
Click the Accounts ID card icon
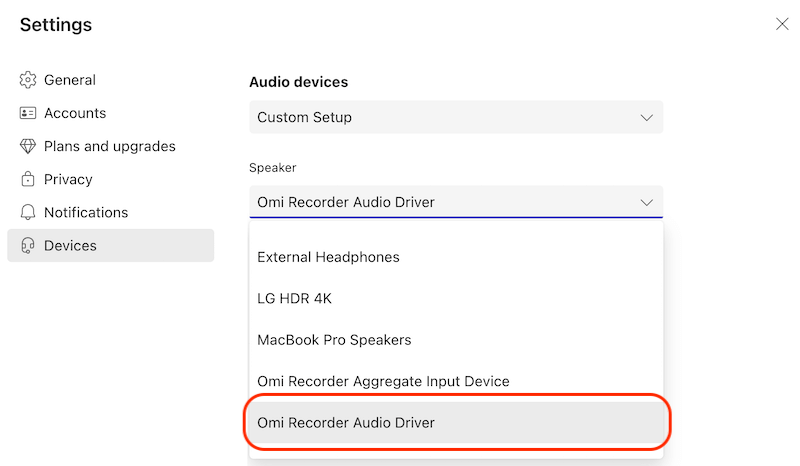28,113
